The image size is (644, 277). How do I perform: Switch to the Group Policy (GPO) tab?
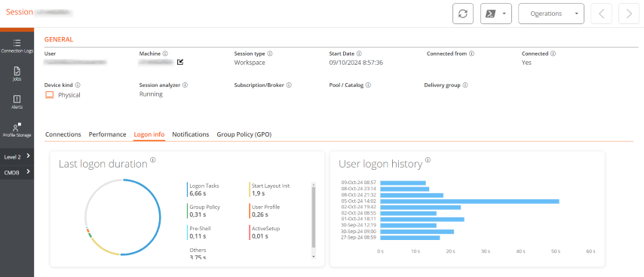click(x=244, y=134)
